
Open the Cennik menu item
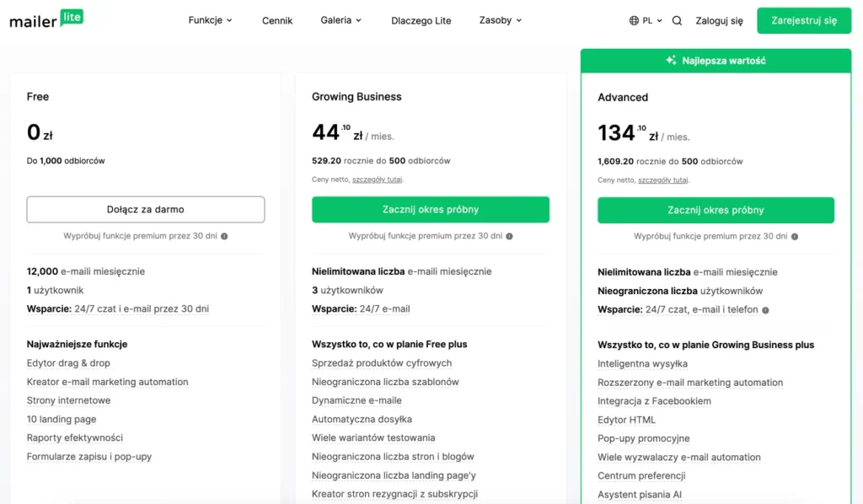(276, 21)
